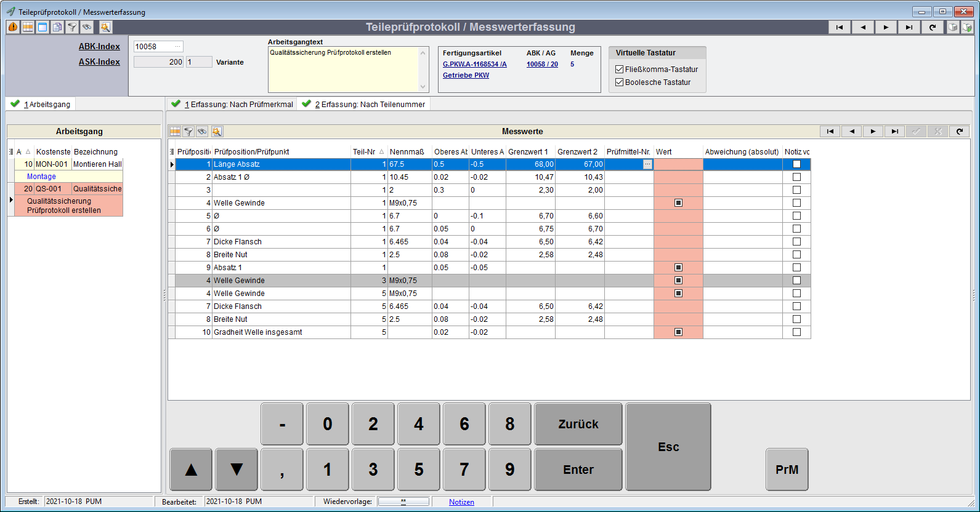
Task: Open Erfassung: Nach Teilenummer tab
Action: point(363,104)
